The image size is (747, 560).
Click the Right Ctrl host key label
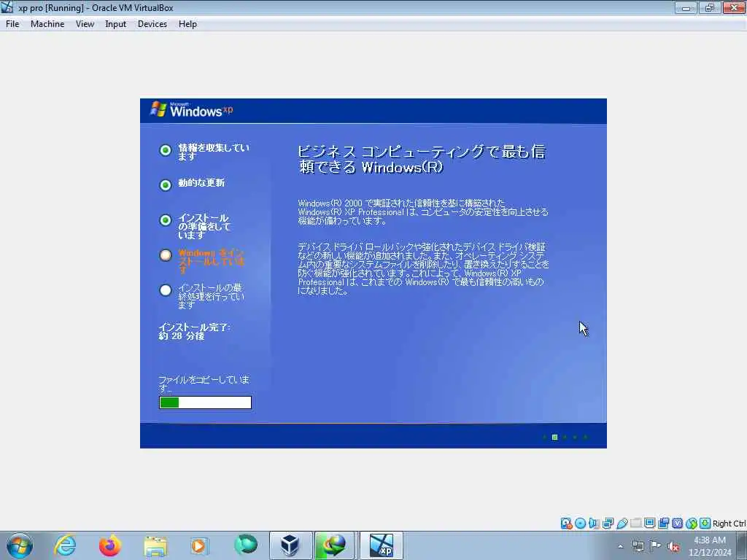pyautogui.click(x=729, y=524)
